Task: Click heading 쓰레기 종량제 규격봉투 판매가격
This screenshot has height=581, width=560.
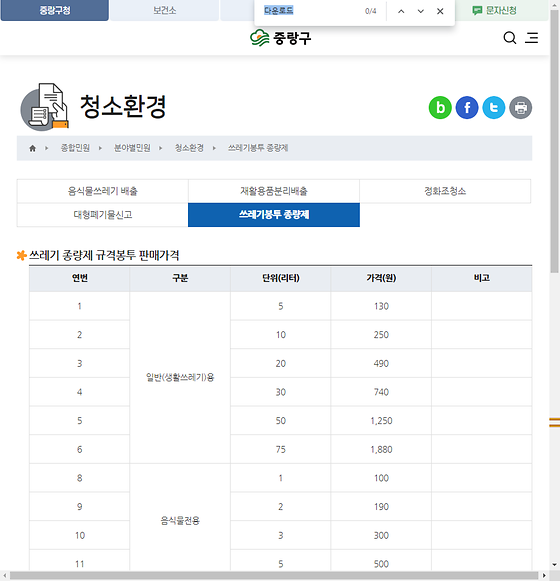Action: coord(104,255)
